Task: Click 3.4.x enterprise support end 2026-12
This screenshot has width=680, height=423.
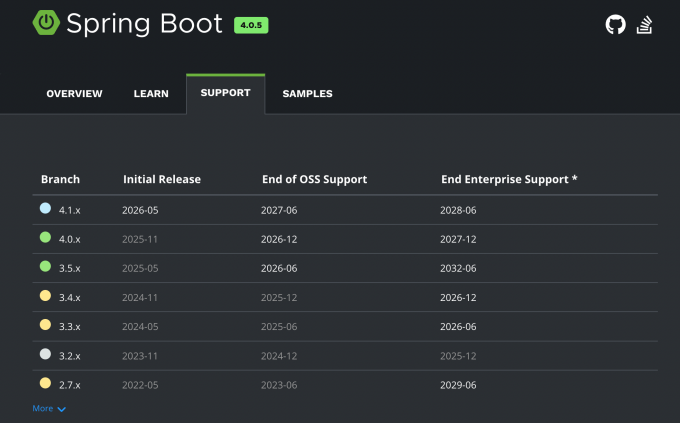Action: coord(458,298)
